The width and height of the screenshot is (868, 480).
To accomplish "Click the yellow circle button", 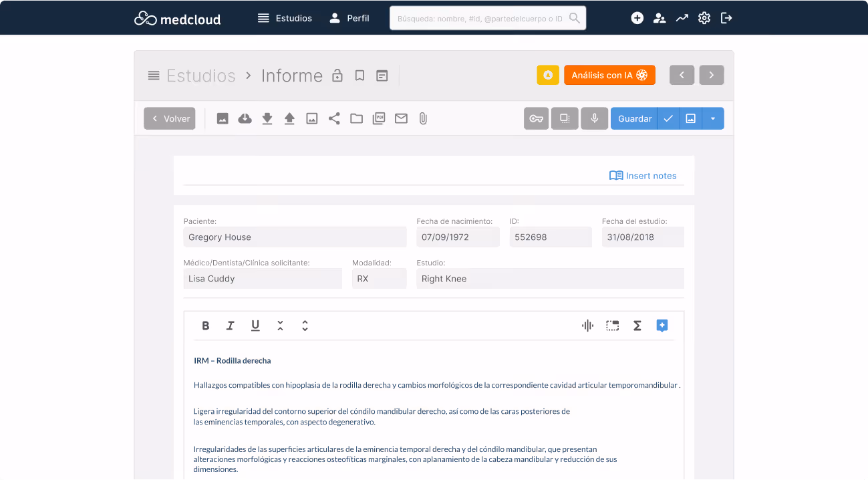I will (x=548, y=75).
